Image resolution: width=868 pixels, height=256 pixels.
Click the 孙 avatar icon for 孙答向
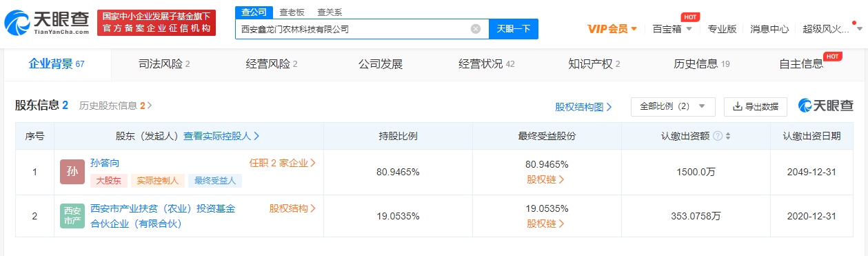tap(72, 172)
